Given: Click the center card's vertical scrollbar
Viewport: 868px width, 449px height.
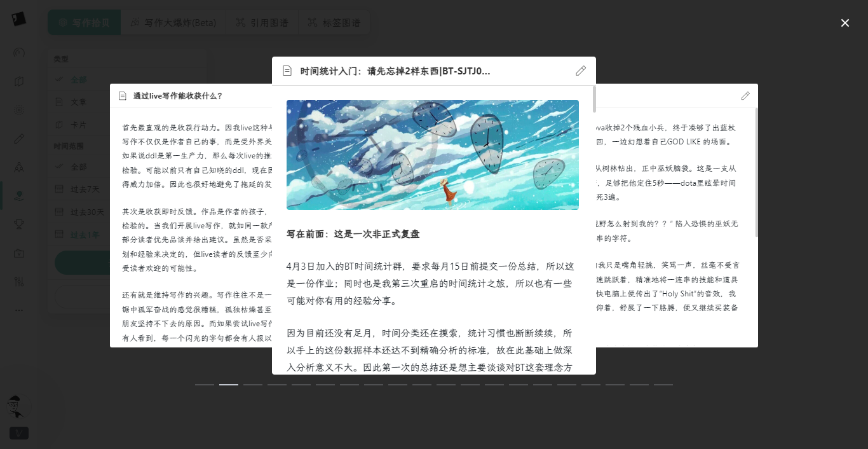Looking at the screenshot, I should pyautogui.click(x=594, y=99).
